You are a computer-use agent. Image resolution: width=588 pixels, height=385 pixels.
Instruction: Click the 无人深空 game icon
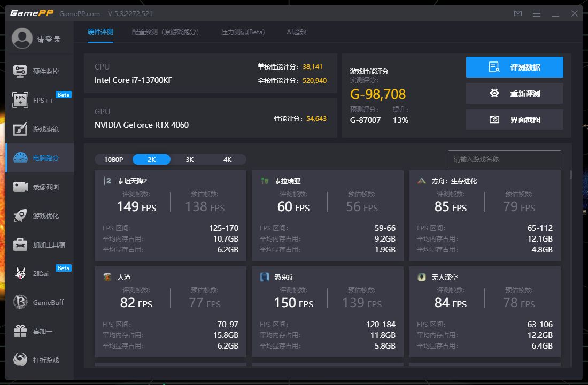pos(422,277)
